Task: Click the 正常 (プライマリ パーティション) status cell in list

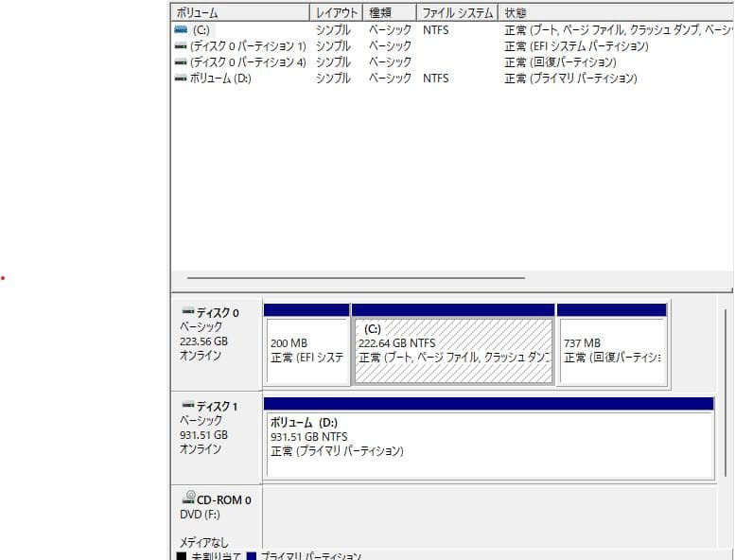Action: (570, 78)
